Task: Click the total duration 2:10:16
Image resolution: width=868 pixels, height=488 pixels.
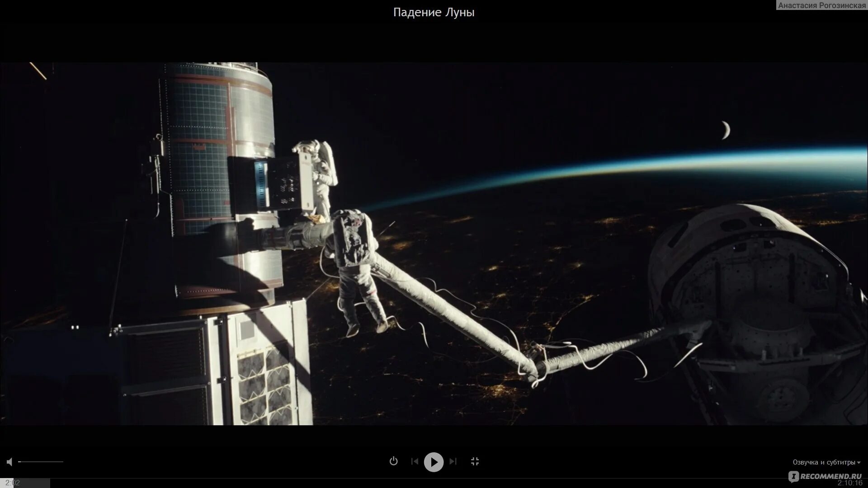Action: 850,483
